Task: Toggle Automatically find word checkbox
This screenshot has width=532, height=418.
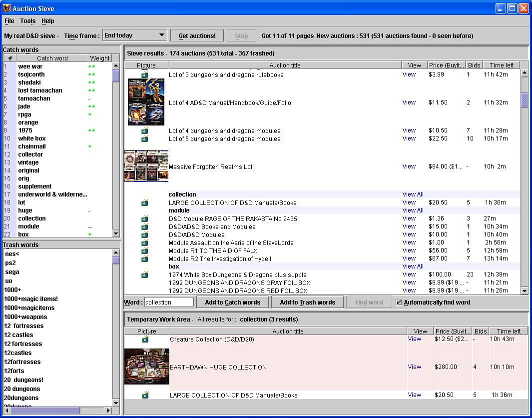Action: click(x=399, y=302)
